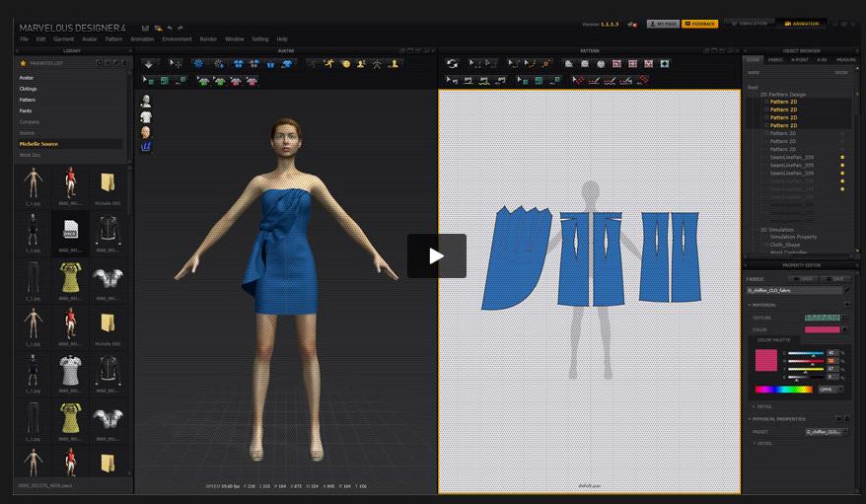Show avatar using the gray bust icon
This screenshot has width=866, height=504.
point(146,101)
